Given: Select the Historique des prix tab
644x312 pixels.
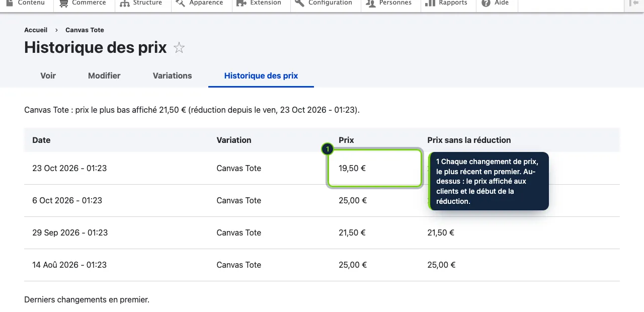Looking at the screenshot, I should [261, 76].
